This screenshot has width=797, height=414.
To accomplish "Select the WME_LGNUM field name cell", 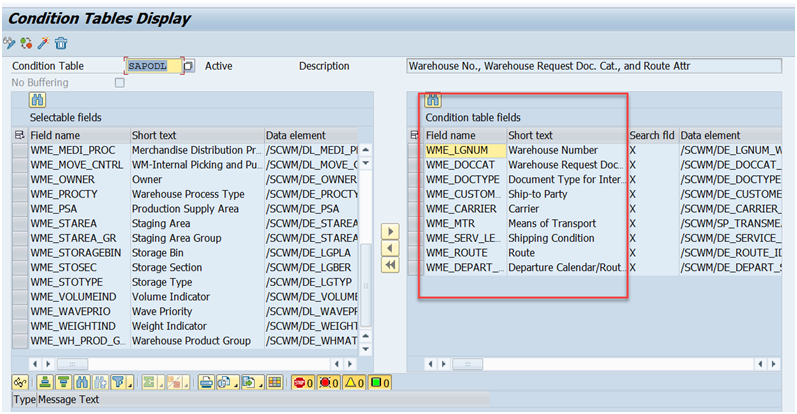I will coord(465,150).
